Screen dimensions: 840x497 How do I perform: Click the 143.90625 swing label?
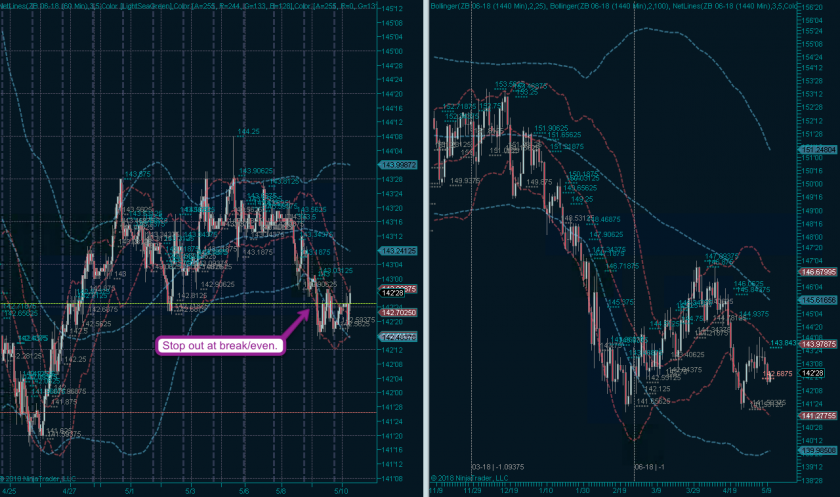pos(256,171)
